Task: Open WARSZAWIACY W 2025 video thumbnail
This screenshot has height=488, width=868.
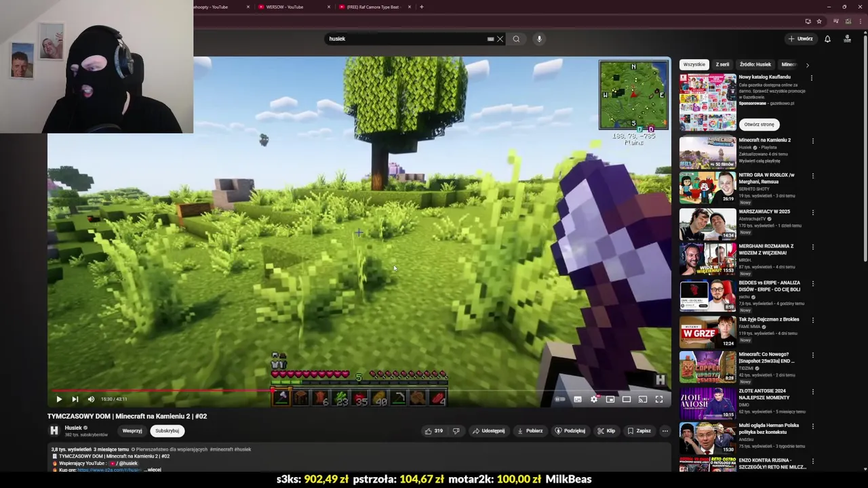Action: point(707,224)
